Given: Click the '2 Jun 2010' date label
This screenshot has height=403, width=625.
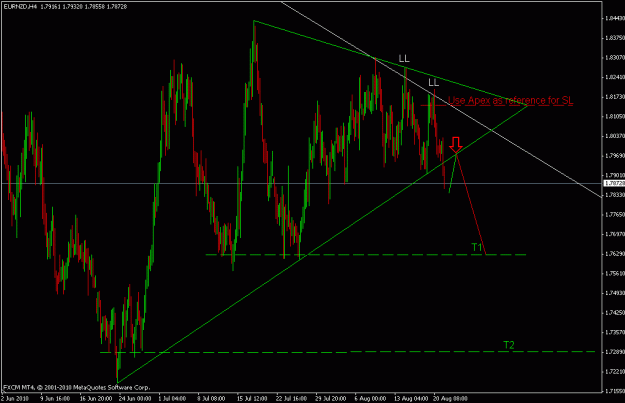Looking at the screenshot, I should point(15,398).
